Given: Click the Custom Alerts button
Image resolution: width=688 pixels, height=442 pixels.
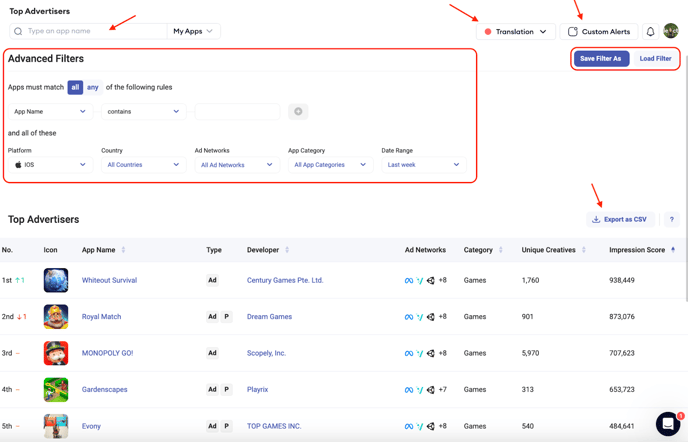Looking at the screenshot, I should click(599, 32).
